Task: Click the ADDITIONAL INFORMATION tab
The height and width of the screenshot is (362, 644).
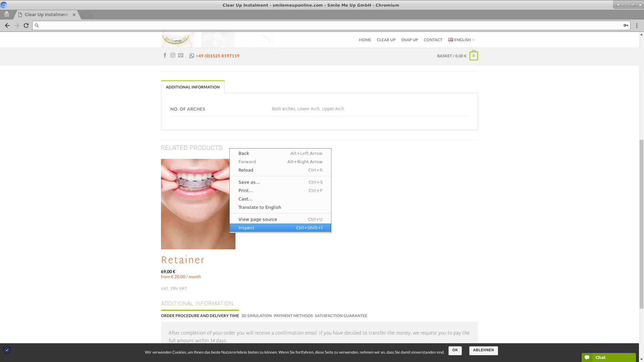Action: [x=193, y=86]
